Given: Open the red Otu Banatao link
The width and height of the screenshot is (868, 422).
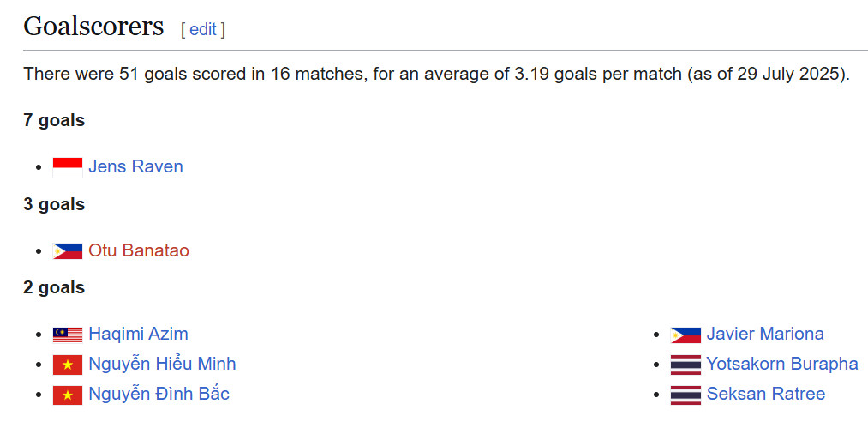Looking at the screenshot, I should click(x=139, y=250).
